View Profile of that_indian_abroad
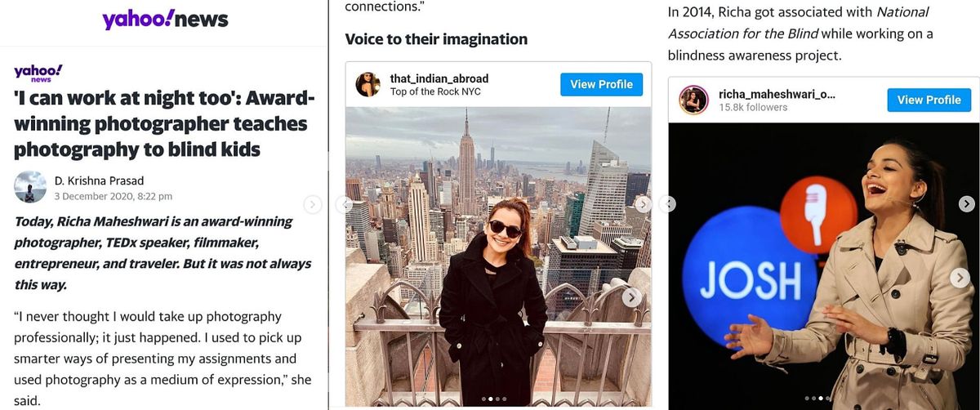This screenshot has width=980, height=410. pos(601,84)
